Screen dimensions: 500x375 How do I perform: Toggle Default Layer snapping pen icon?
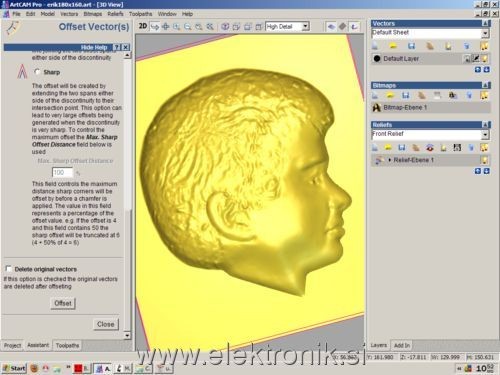476,59
